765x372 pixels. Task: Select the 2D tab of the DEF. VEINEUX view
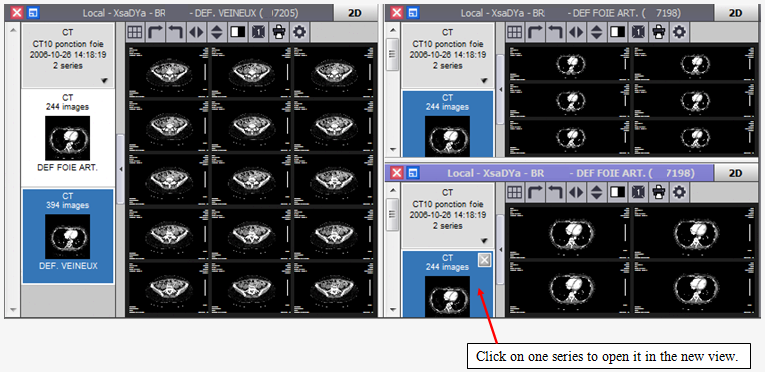(x=355, y=13)
